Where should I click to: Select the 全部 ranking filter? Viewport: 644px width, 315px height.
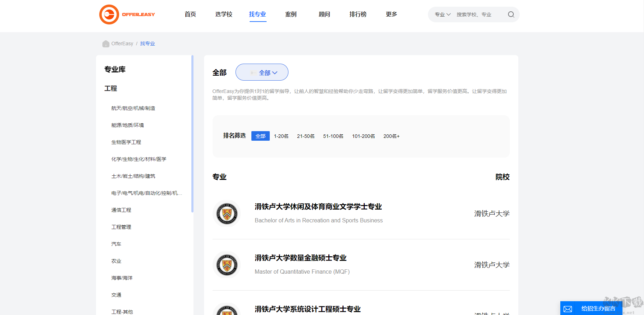(x=260, y=136)
